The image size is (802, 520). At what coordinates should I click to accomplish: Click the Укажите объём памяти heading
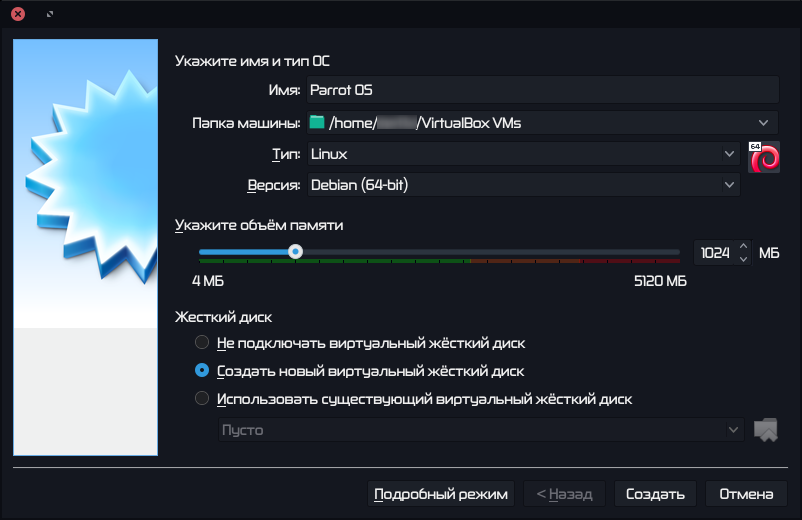pyautogui.click(x=259, y=225)
